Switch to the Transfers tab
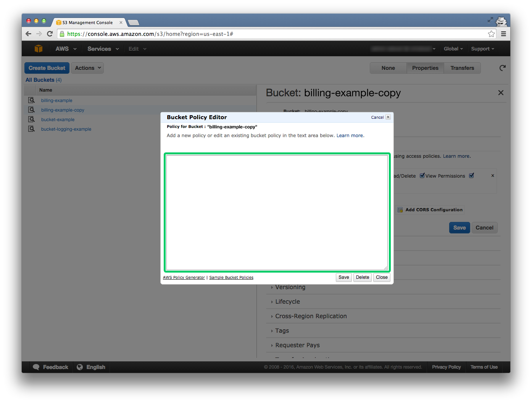Image resolution: width=532 pixels, height=403 pixels. [462, 68]
